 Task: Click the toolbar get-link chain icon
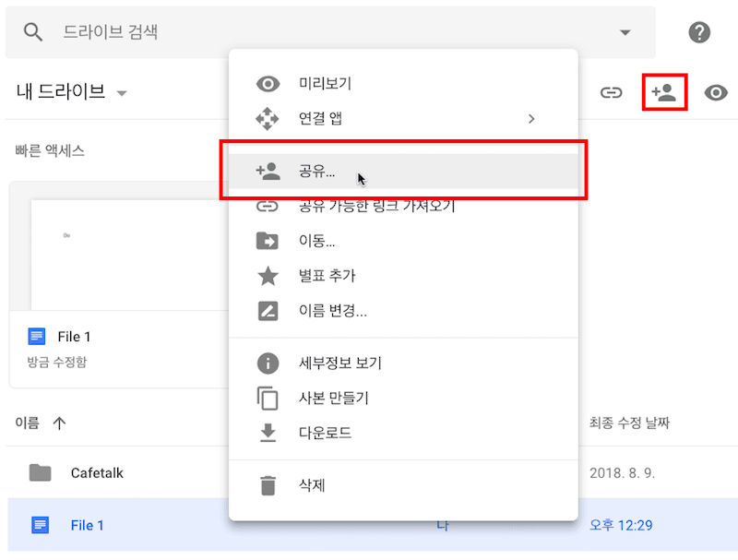pyautogui.click(x=611, y=92)
